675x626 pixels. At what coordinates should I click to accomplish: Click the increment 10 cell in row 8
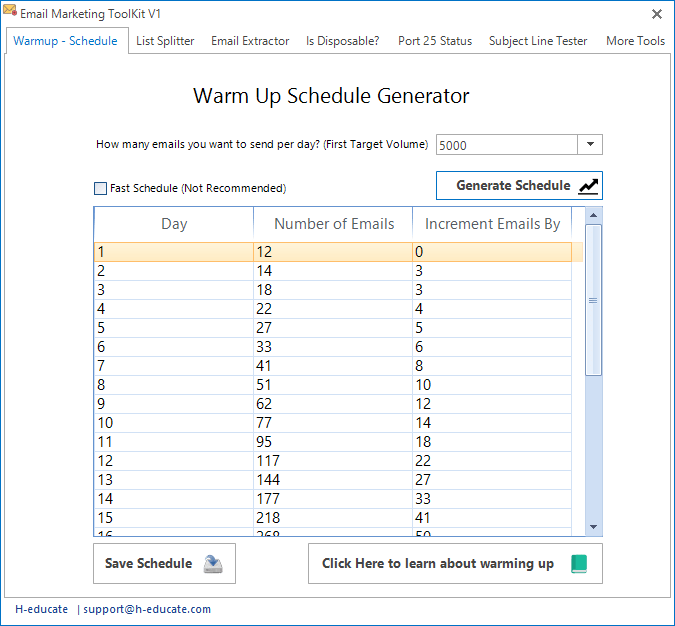(492, 385)
